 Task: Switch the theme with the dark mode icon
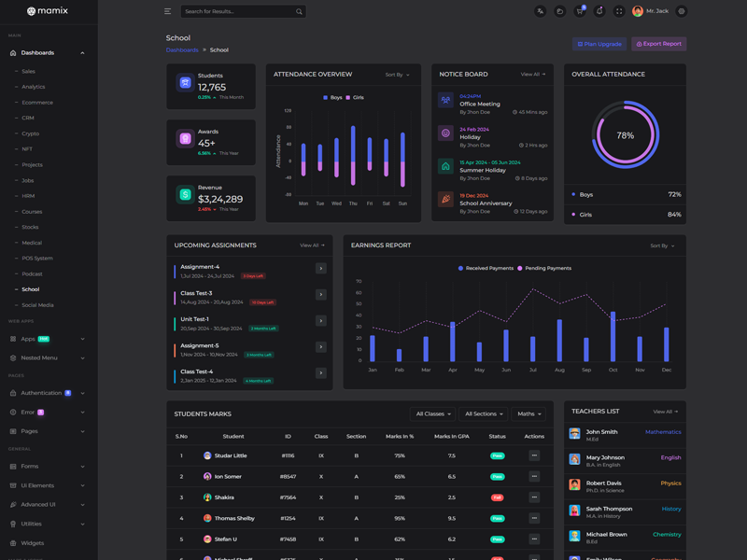(559, 11)
